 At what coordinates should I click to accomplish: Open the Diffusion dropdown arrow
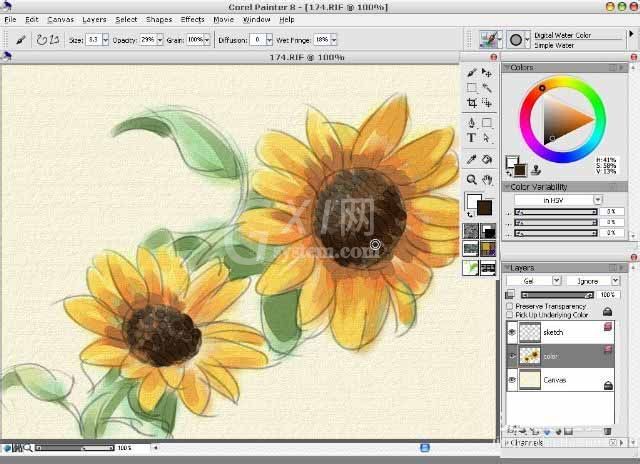pyautogui.click(x=269, y=40)
